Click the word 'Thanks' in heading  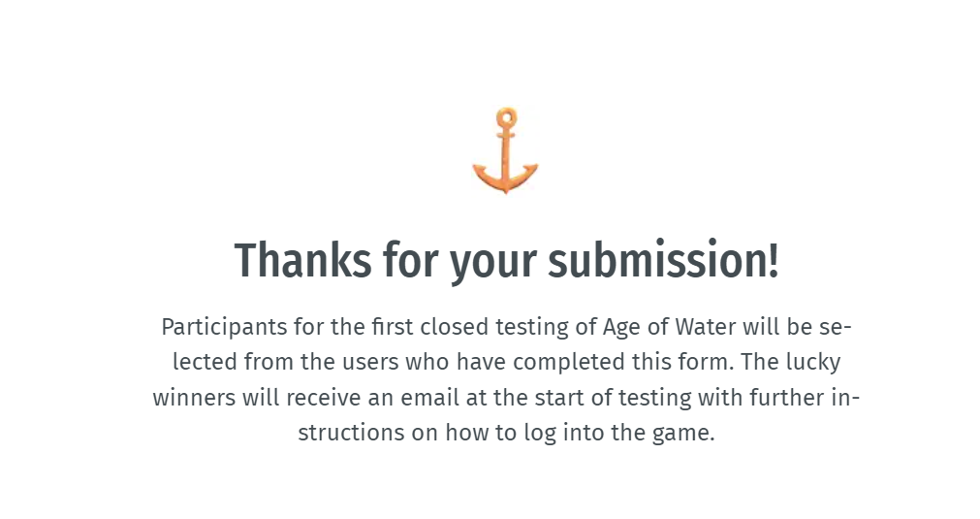pos(303,260)
